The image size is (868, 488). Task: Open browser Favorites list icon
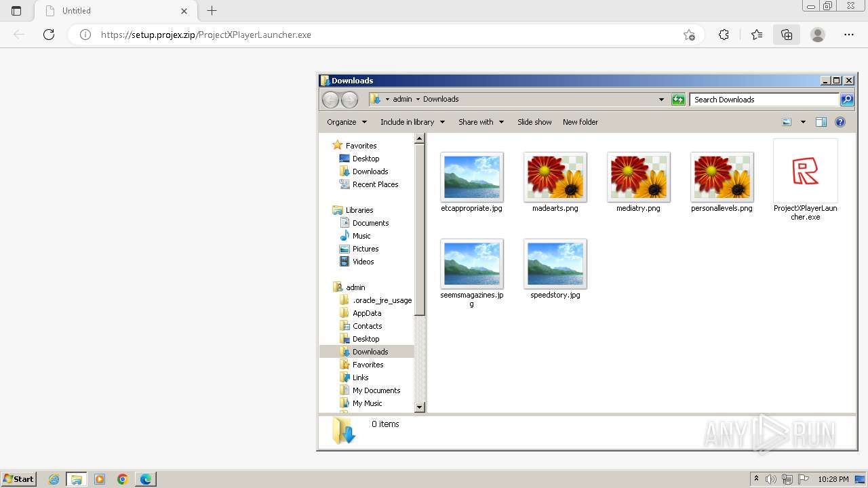757,35
